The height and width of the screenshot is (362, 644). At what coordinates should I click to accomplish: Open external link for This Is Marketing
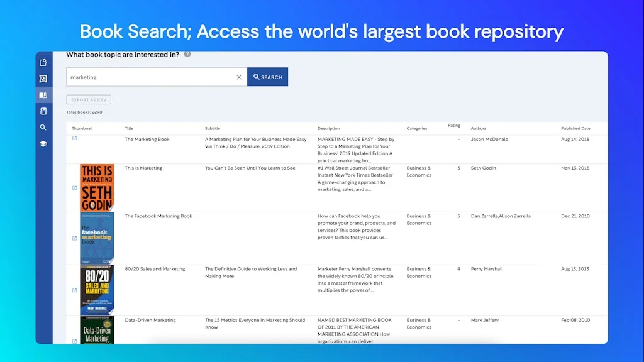(74, 188)
